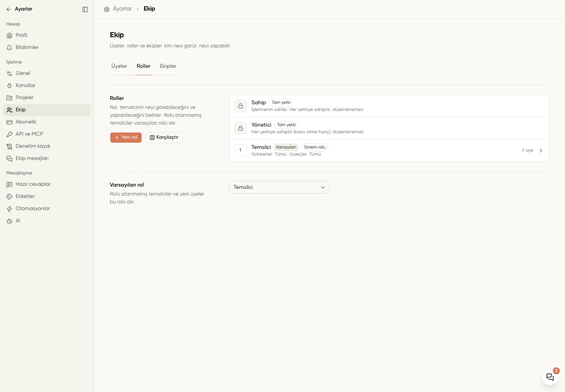Screen dimensions: 565x392
Task: Click the Sistem rolü badge
Action: 315,147
